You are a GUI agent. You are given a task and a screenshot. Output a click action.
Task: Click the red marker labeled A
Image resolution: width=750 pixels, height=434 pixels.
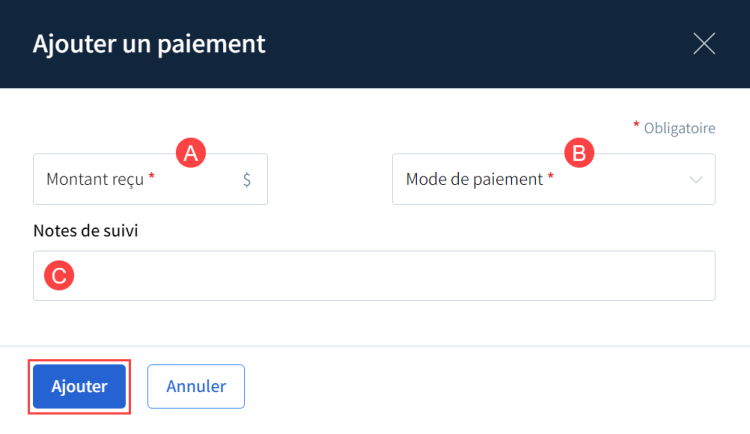point(190,152)
